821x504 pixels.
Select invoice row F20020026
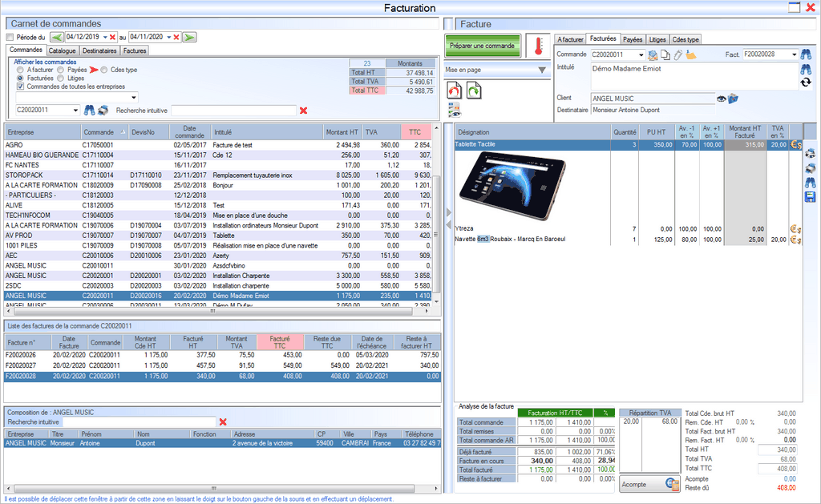[x=222, y=355]
